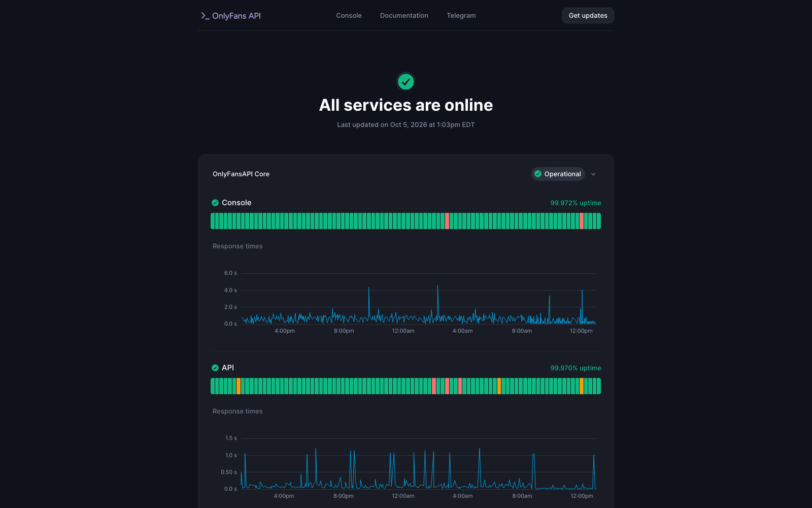
Task: Click the 6.0 s axis label
Action: tap(230, 273)
